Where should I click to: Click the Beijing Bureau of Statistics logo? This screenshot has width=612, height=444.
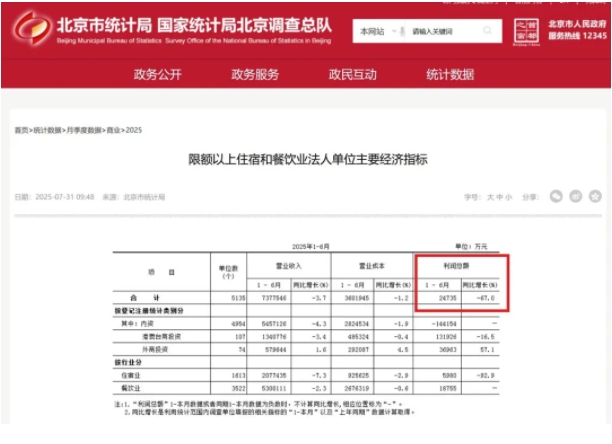pos(29,27)
